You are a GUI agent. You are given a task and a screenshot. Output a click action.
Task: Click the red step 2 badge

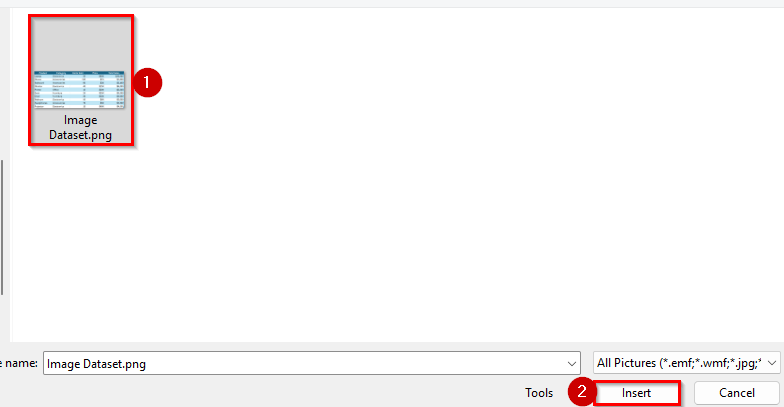pos(582,391)
